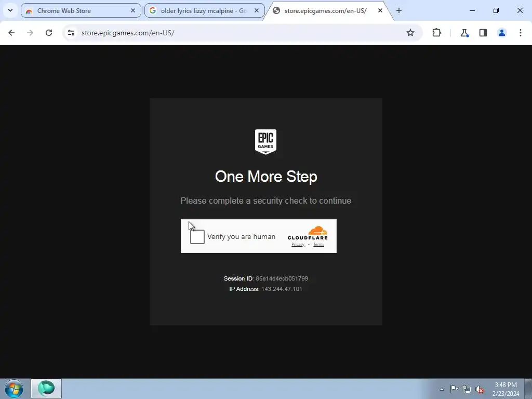Open Chrome three-dot menu
The height and width of the screenshot is (399, 532).
[521, 33]
